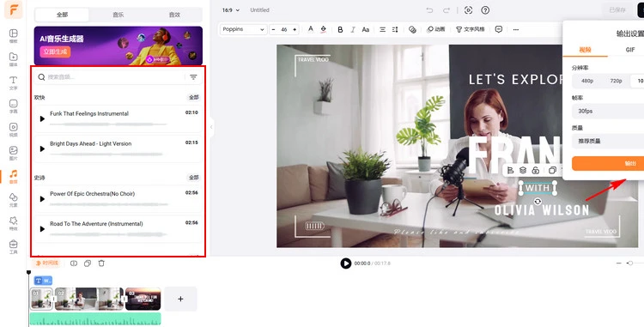Redo the last action
Image resolution: width=644 pixels, height=327 pixels.
(447, 10)
